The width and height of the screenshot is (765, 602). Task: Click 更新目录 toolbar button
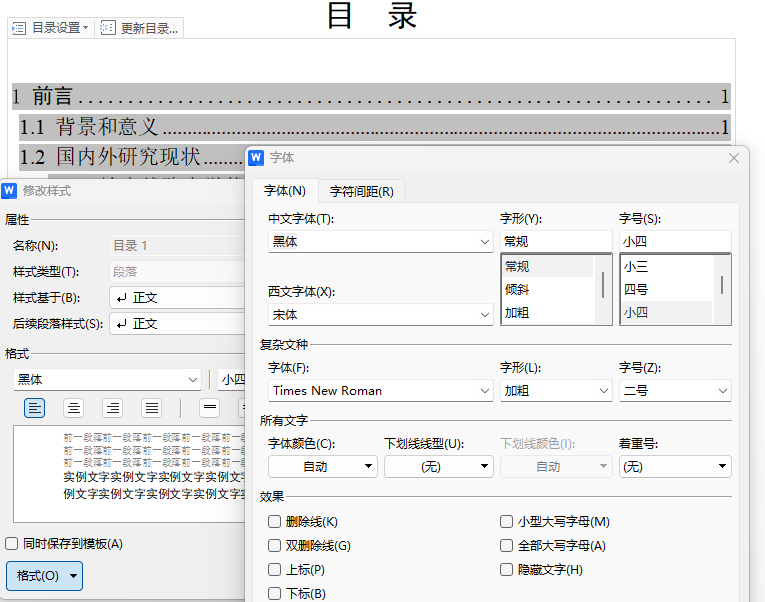click(140, 28)
